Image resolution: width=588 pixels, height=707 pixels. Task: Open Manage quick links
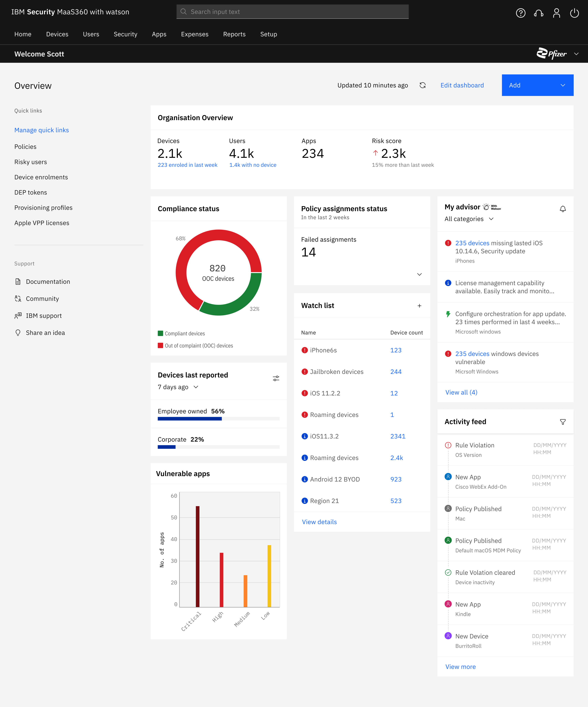41,130
